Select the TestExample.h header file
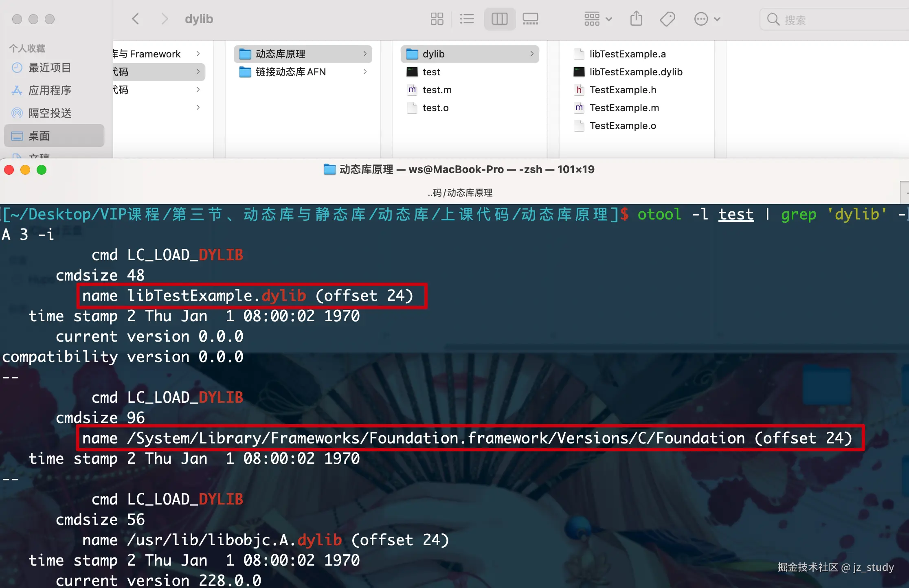This screenshot has width=909, height=588. click(622, 90)
